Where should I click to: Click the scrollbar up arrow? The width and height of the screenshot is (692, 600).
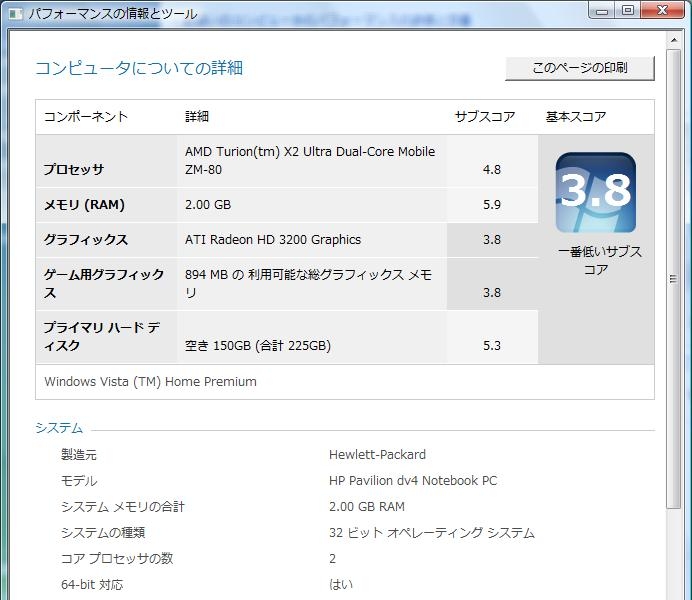tap(673, 40)
